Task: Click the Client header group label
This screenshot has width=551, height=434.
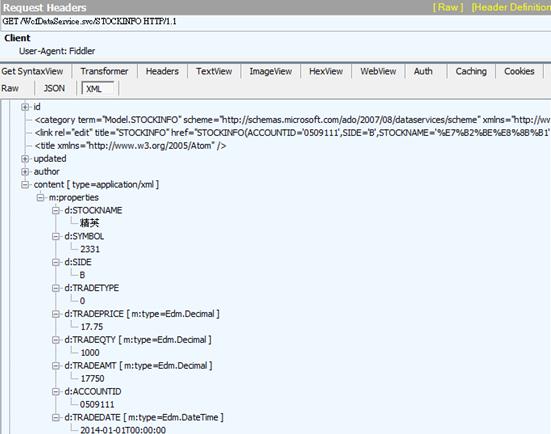Action: 17,38
